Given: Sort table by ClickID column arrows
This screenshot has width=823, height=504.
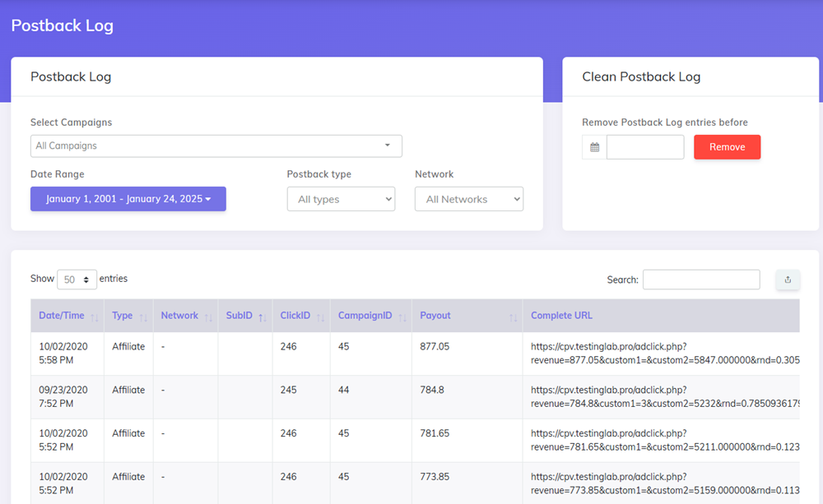Looking at the screenshot, I should click(x=320, y=317).
